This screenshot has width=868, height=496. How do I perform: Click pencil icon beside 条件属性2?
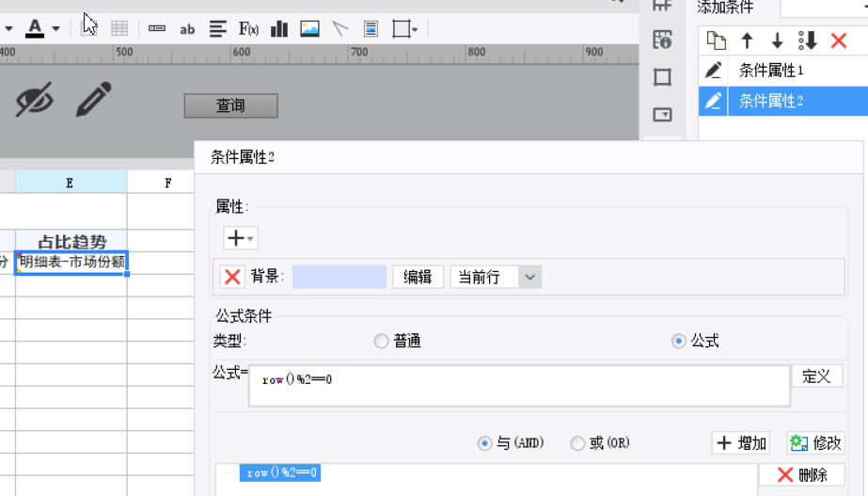pyautogui.click(x=713, y=101)
